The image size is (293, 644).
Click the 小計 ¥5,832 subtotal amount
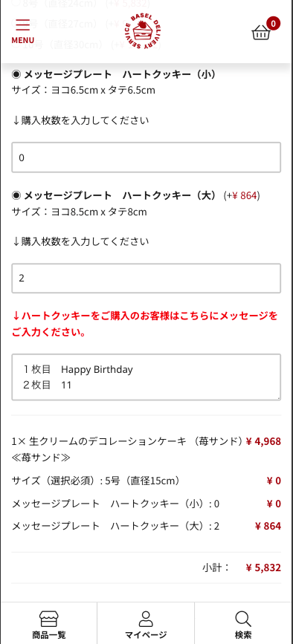(263, 567)
